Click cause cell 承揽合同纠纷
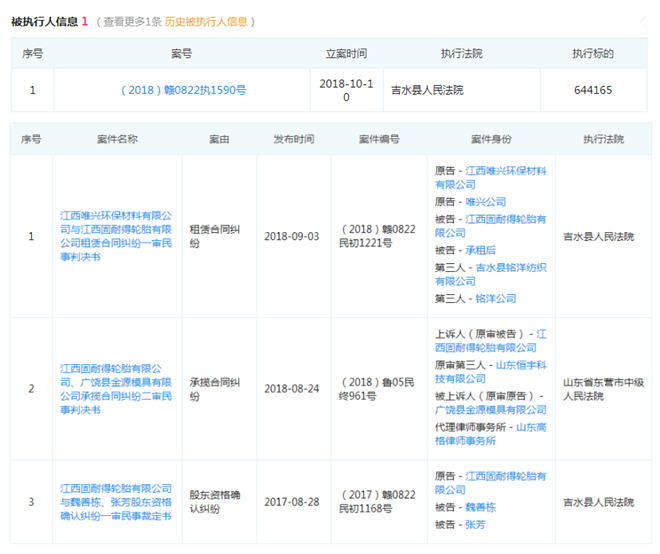Screen dimensions: 660x554 tap(215, 389)
